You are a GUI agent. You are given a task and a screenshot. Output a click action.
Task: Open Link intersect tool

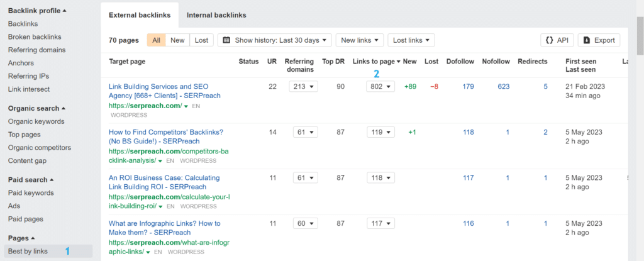tap(29, 89)
